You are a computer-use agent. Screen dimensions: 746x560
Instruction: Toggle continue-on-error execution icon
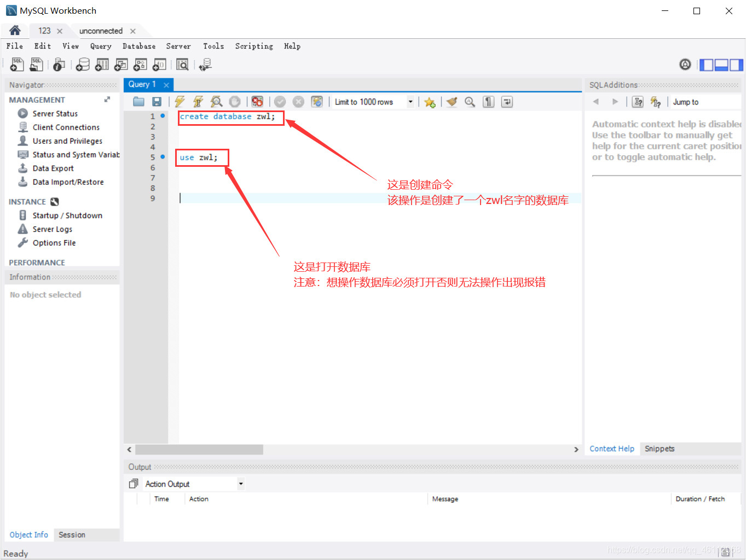tap(257, 102)
